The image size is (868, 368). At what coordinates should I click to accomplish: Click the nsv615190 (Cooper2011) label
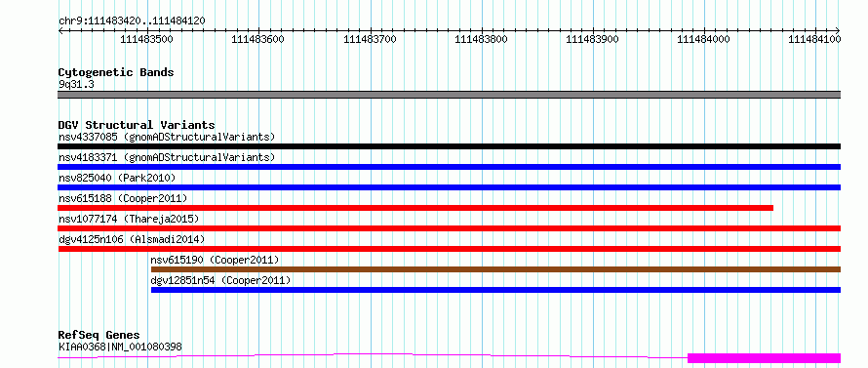coord(215,260)
